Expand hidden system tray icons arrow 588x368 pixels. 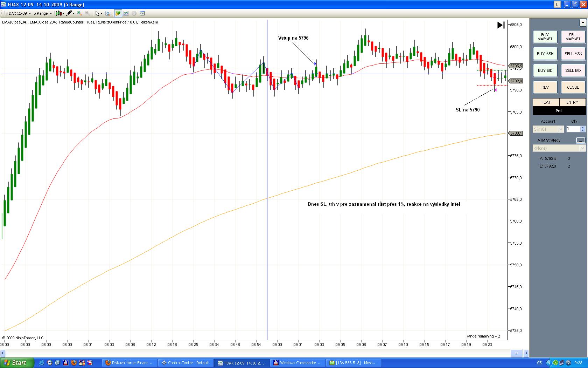pyautogui.click(x=549, y=363)
